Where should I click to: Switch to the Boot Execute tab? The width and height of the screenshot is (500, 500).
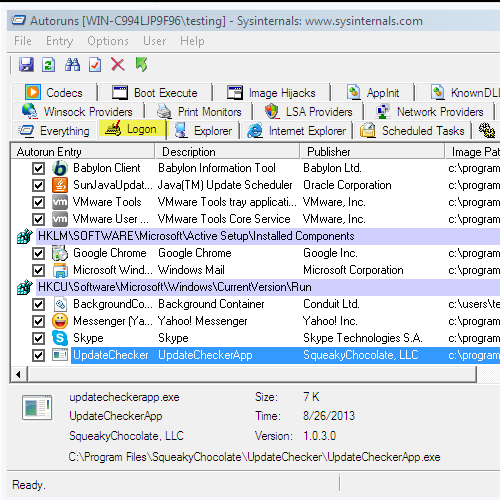(x=155, y=92)
